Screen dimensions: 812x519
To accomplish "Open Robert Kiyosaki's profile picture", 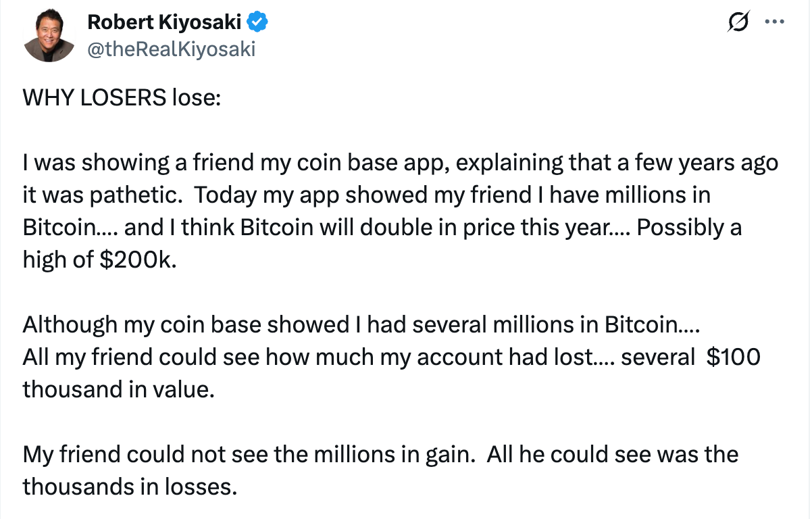I will click(x=49, y=36).
